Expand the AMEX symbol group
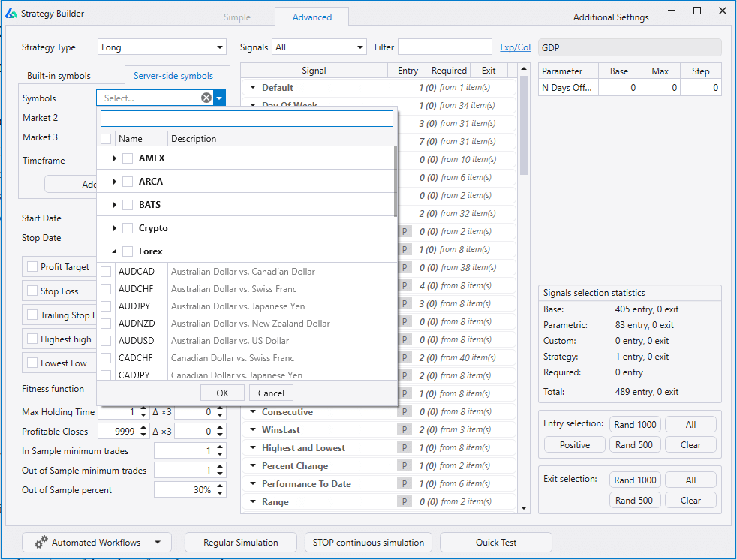The height and width of the screenshot is (560, 737). click(x=114, y=158)
